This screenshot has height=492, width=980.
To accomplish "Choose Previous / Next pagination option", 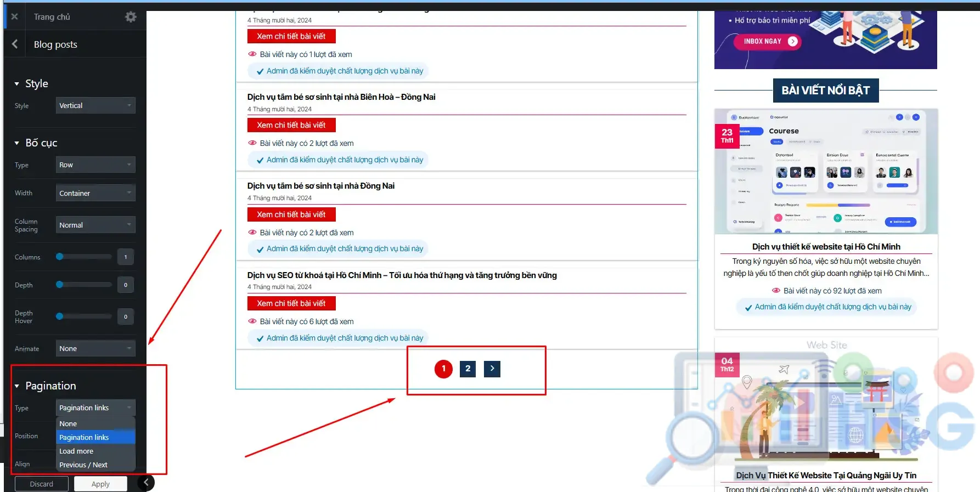I will pos(83,465).
